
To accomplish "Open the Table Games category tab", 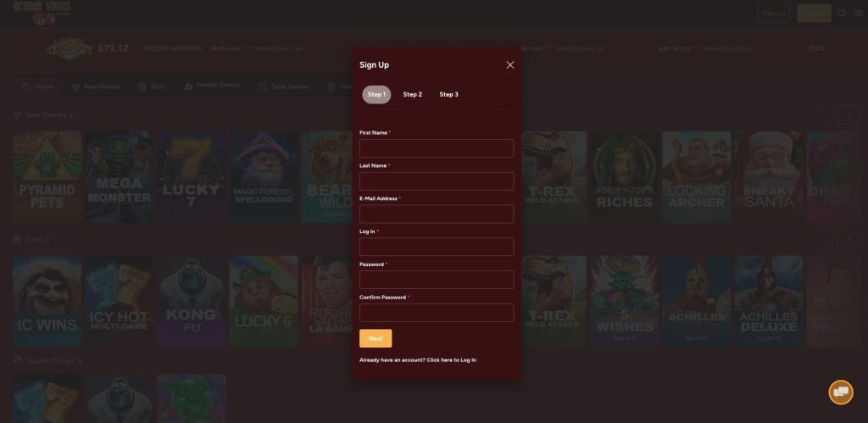I will [283, 87].
